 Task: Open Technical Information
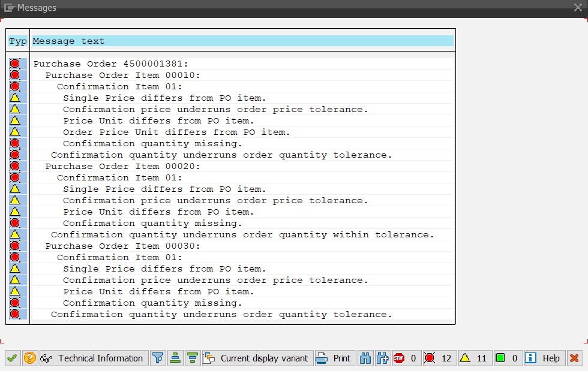[93, 358]
